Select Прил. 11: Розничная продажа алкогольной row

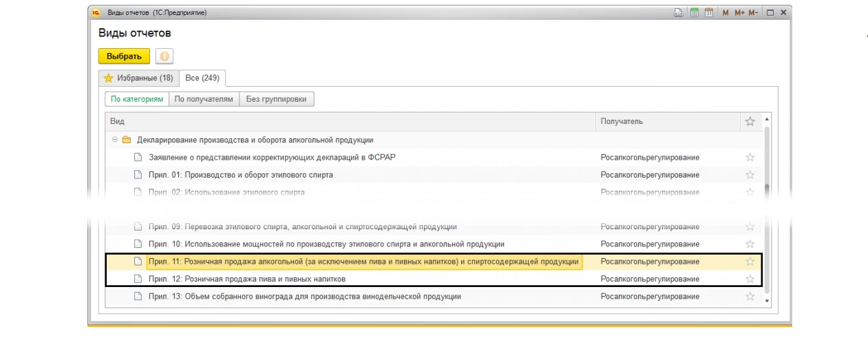tap(434, 262)
